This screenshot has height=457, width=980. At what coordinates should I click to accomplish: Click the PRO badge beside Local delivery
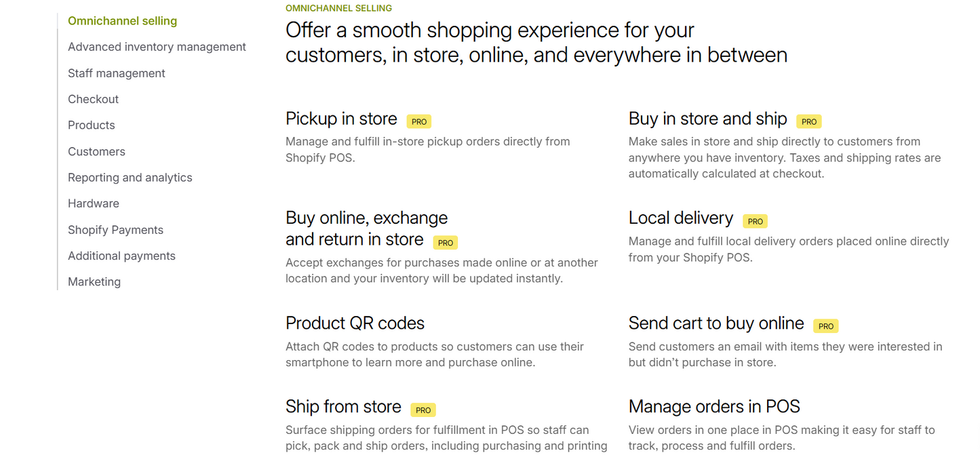pyautogui.click(x=756, y=221)
